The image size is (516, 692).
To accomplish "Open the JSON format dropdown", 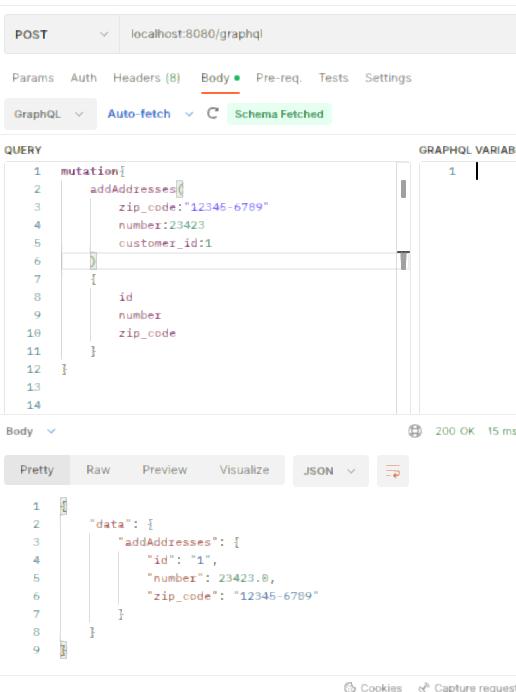I will [x=331, y=471].
